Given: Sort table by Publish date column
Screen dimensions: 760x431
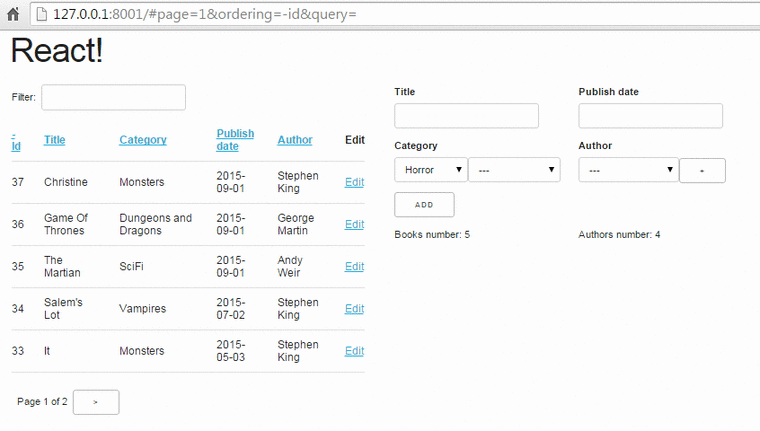Looking at the screenshot, I should pyautogui.click(x=235, y=140).
